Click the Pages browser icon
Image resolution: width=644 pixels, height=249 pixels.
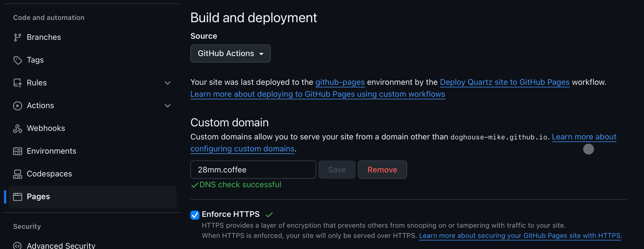(x=17, y=197)
